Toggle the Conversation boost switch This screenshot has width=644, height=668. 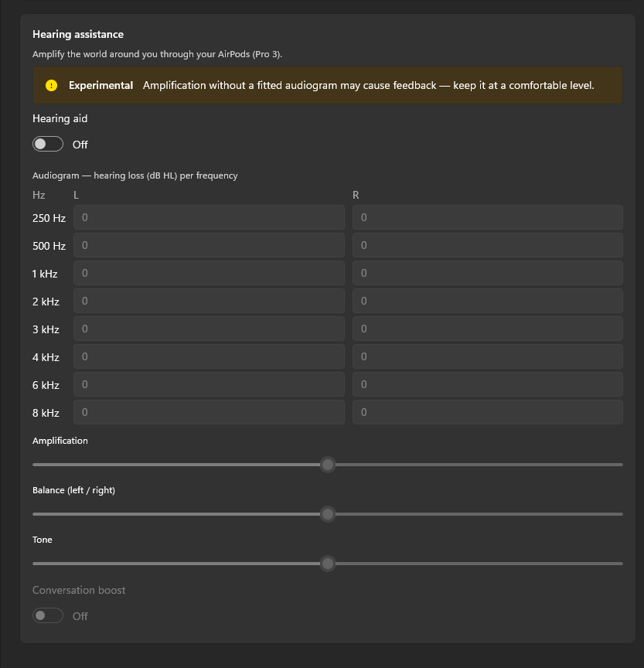click(48, 615)
